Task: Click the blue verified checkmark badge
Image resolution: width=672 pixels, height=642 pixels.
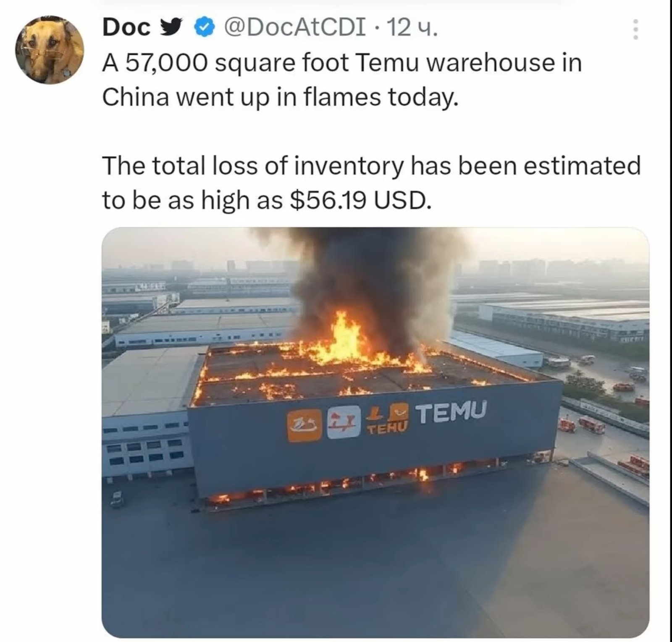Action: click(x=204, y=28)
